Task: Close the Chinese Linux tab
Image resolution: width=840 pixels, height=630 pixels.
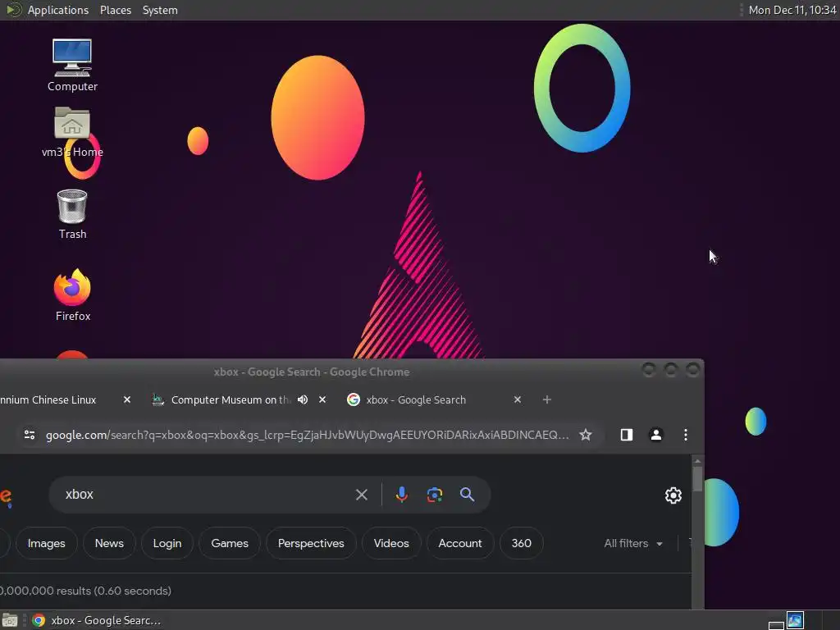Action: [x=127, y=399]
